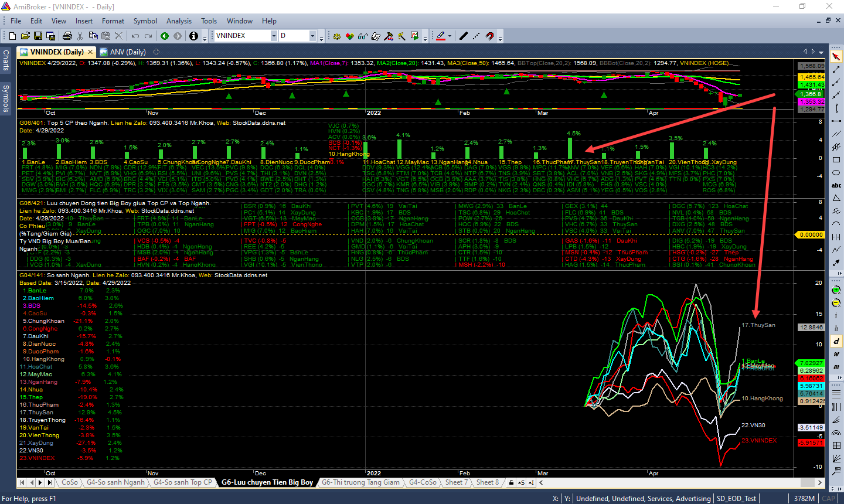Open the binoculars Explore icon
Viewport: 844px width, 504px height.
(x=362, y=36)
